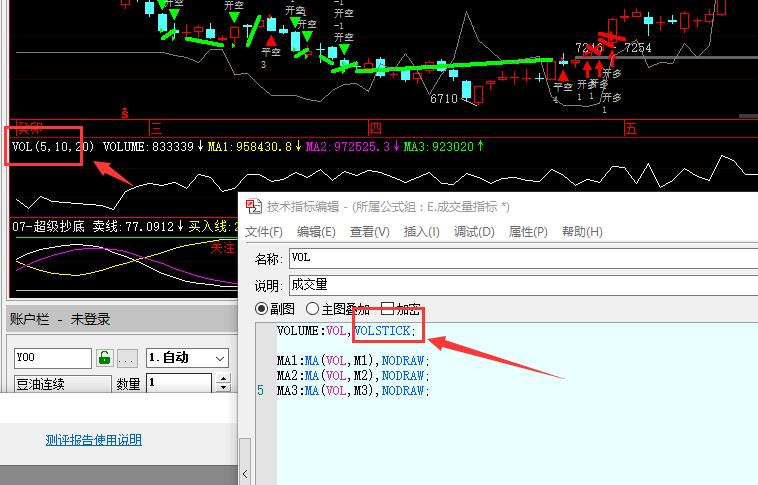Increase 数量 with the up stepper arrow
This screenshot has width=758, height=485.
[223, 378]
